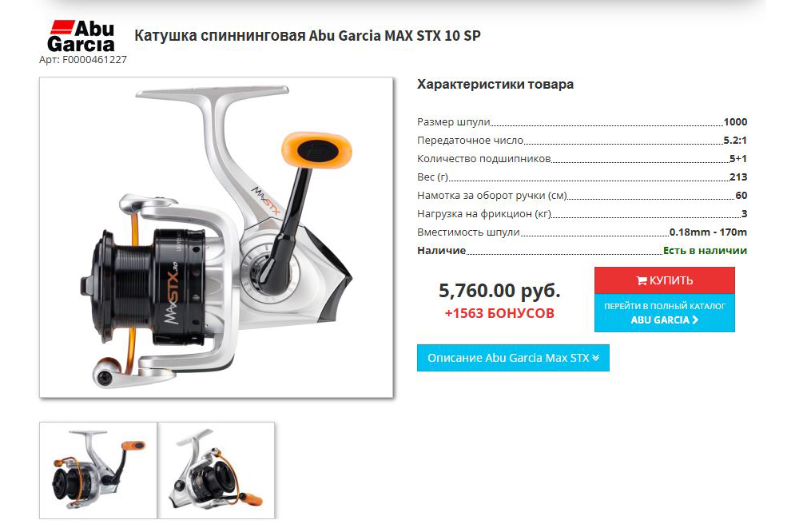Viewport: 799px width, 532px height.
Task: Buy the reel with the КУПИТЬ button
Action: click(665, 280)
